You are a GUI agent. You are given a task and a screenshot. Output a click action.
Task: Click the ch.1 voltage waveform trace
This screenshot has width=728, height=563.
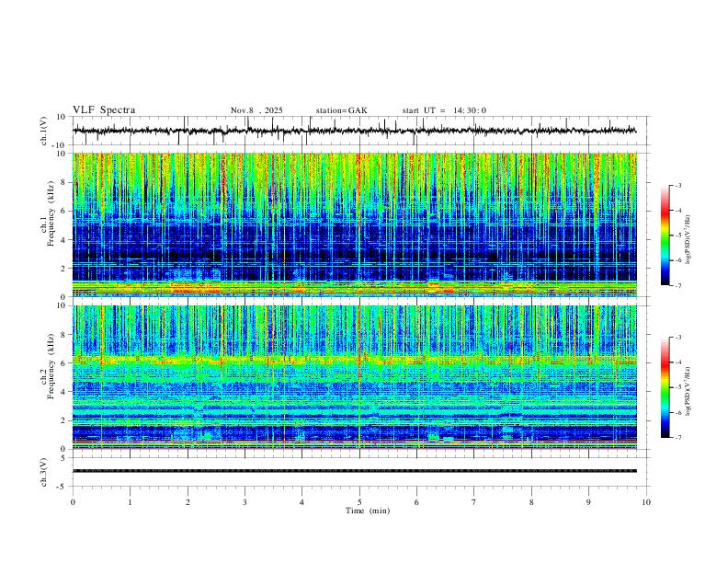[x=354, y=131]
